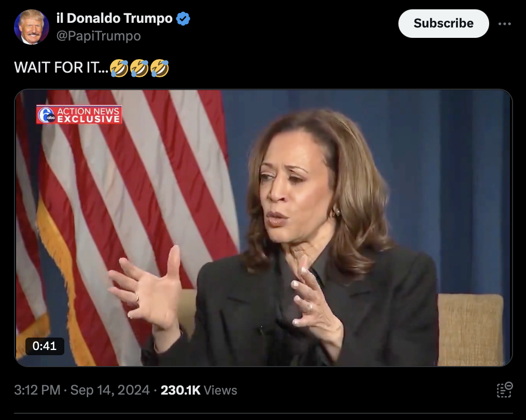The image size is (526, 420).
Task: Click the Views label
Action: [220, 390]
